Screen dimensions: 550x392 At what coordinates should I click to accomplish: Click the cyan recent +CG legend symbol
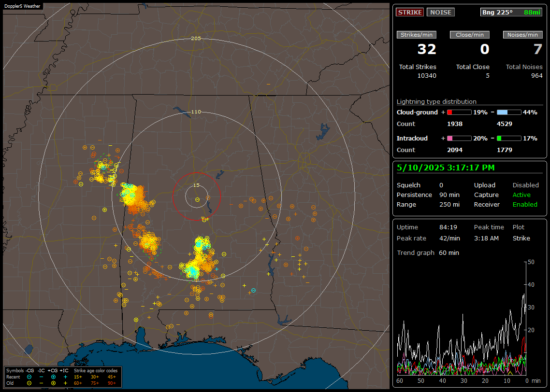53,377
